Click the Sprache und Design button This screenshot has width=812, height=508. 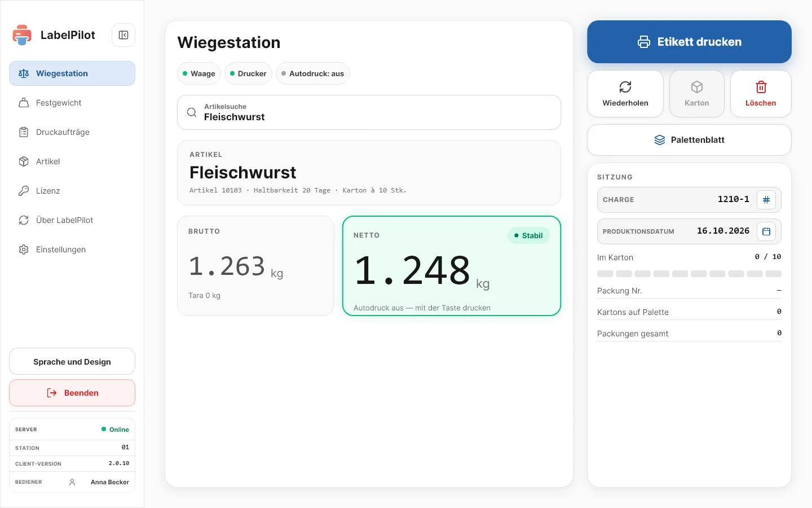click(x=72, y=362)
